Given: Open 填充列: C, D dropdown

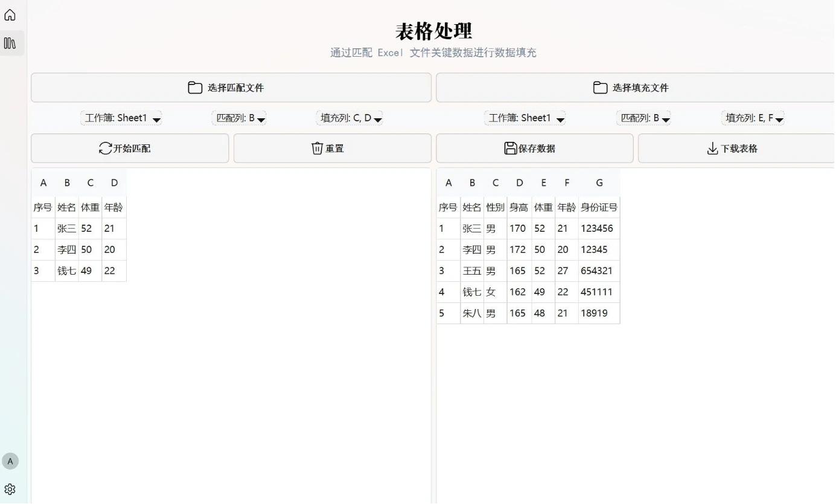Looking at the screenshot, I should pyautogui.click(x=350, y=118).
